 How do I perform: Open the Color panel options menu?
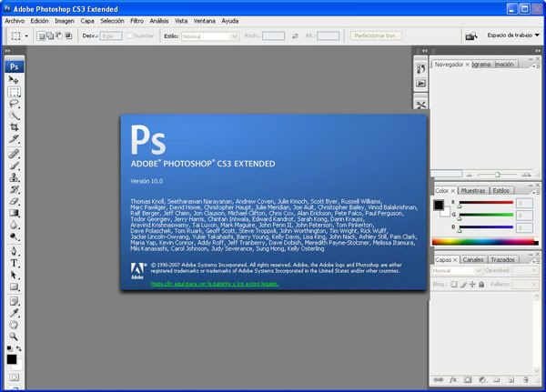(535, 192)
